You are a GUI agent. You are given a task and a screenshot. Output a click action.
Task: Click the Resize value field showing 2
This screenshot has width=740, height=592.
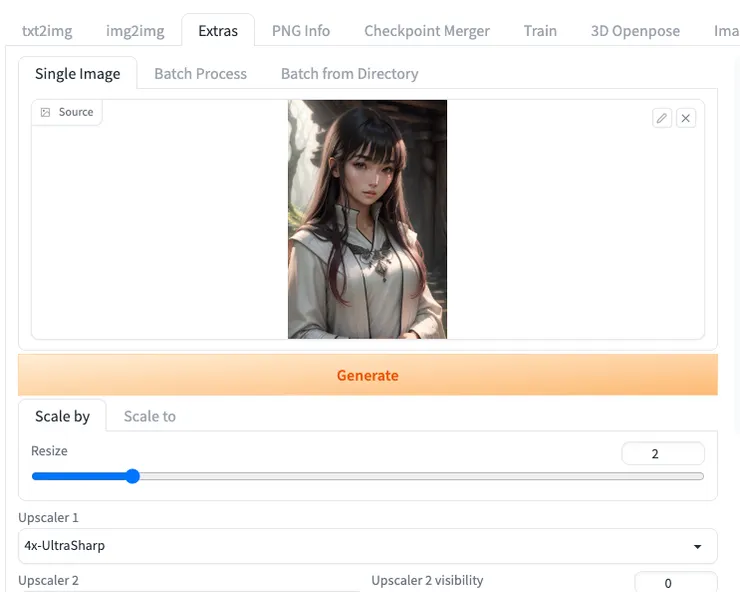[663, 454]
